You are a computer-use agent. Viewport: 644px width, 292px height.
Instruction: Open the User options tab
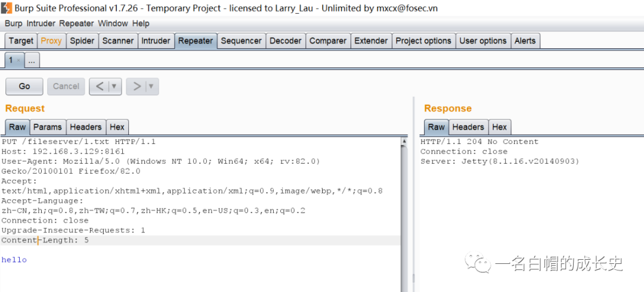pos(483,41)
